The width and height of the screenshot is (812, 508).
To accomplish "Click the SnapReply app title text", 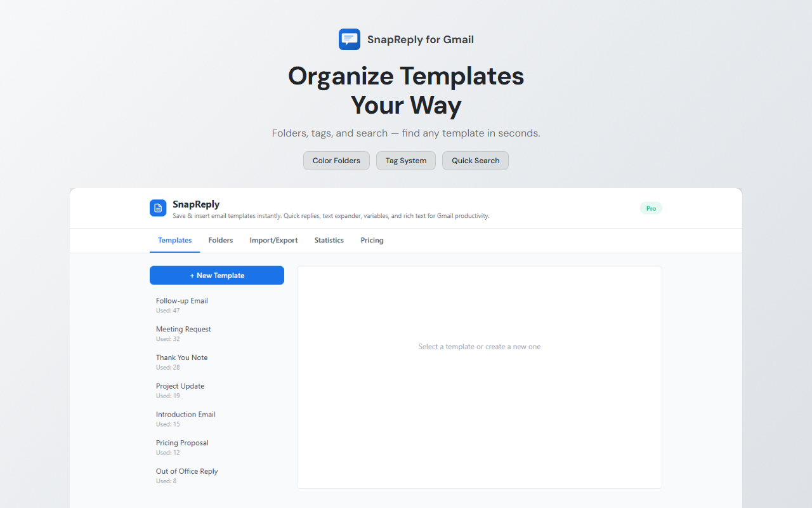I will tap(196, 204).
